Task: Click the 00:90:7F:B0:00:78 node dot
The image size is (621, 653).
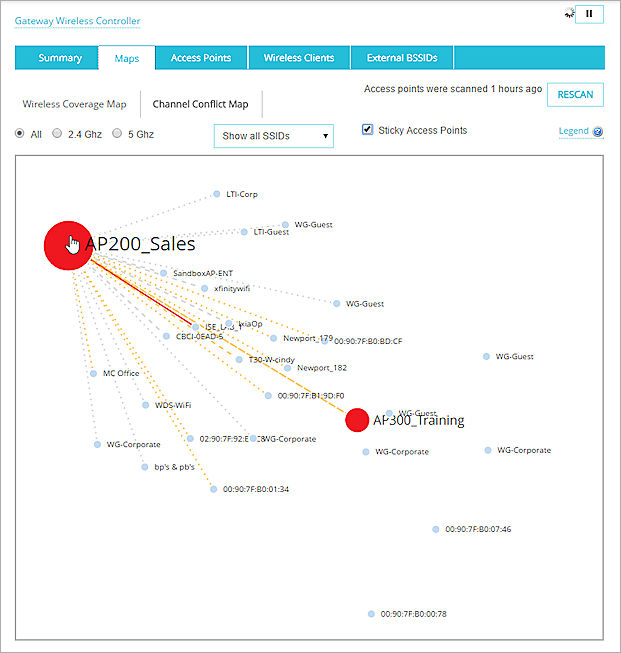Action: click(370, 614)
